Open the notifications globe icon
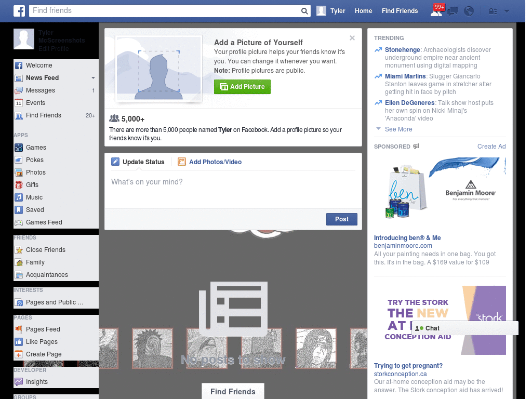This screenshot has height=399, width=532. click(469, 11)
